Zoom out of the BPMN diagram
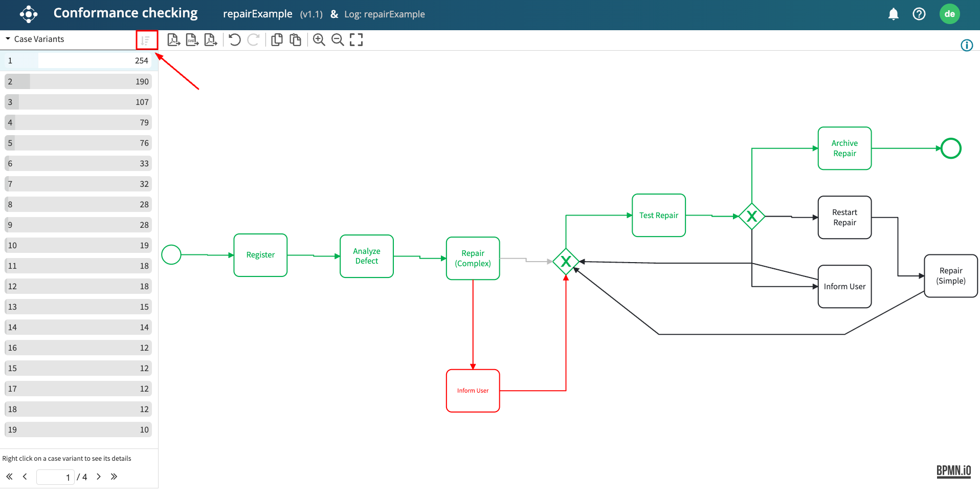Screen dimensions: 980x493 (338, 40)
